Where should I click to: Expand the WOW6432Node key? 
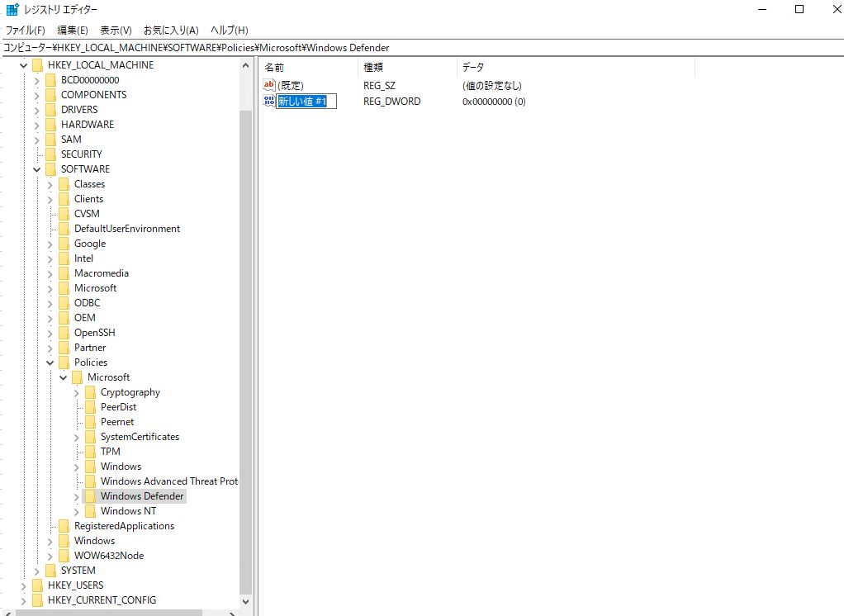click(x=50, y=557)
